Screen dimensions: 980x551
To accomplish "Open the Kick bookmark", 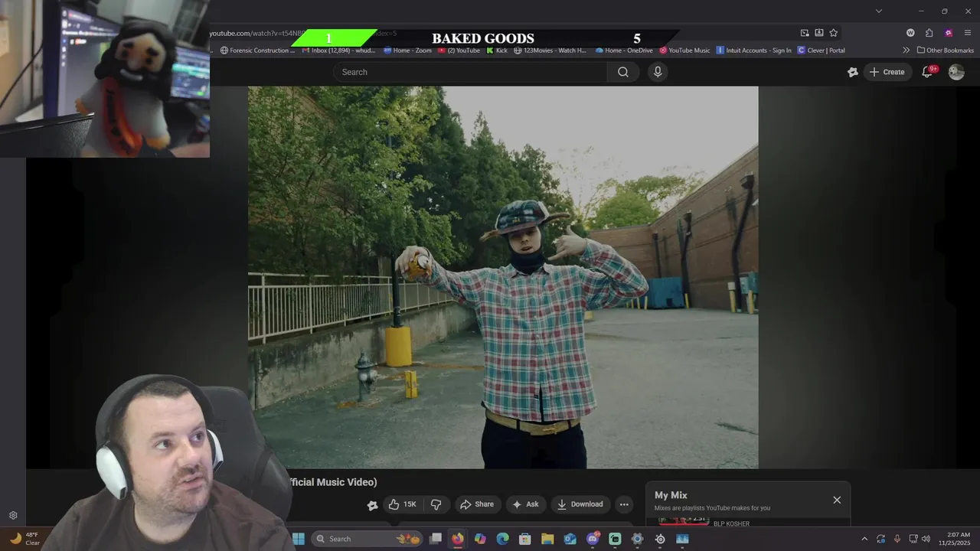I will pyautogui.click(x=497, y=51).
